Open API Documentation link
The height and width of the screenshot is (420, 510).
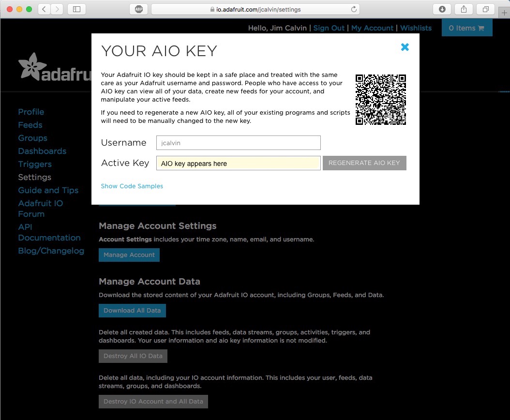point(49,232)
